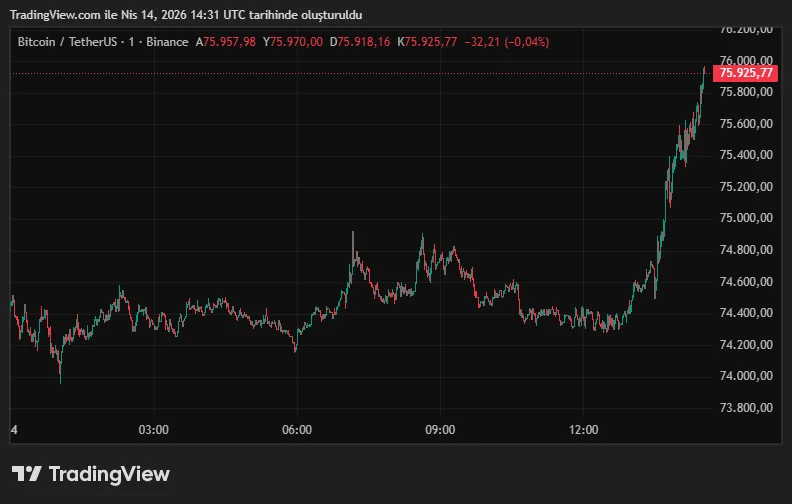Click the TradingView logo at bottom left

pyautogui.click(x=91, y=474)
